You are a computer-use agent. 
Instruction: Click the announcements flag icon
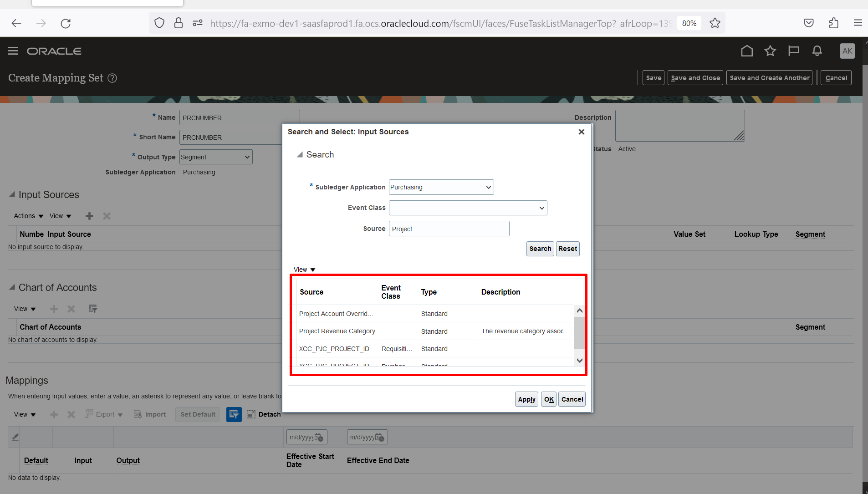tap(793, 51)
